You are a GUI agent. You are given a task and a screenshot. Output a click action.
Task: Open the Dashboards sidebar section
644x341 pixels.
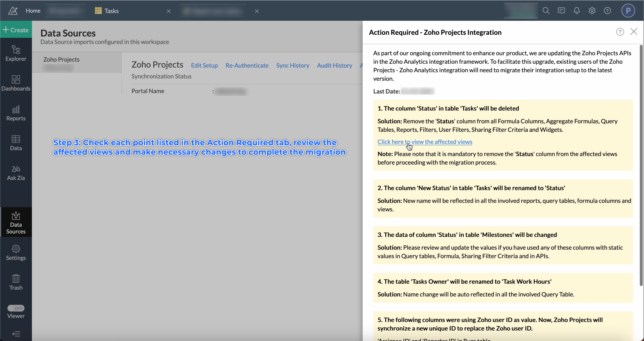(x=16, y=83)
